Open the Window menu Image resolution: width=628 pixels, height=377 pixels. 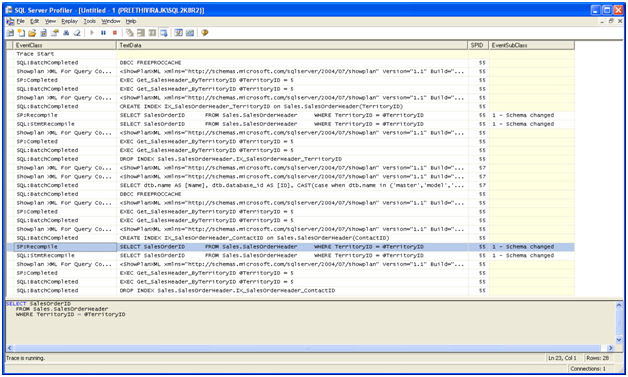coord(111,21)
